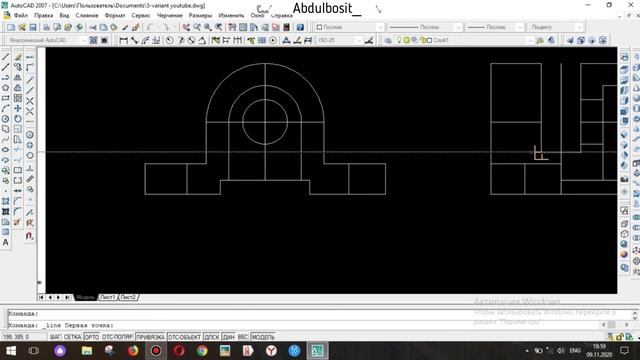This screenshot has height=360, width=640.
Task: Click the Help question mark icon
Action: tap(300, 27)
